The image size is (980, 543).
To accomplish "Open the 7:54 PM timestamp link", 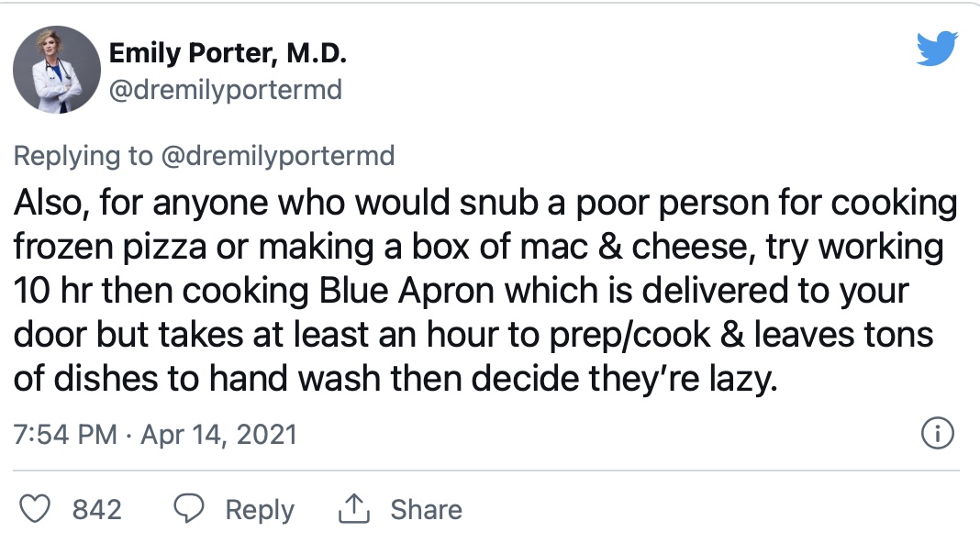I will pyautogui.click(x=66, y=434).
